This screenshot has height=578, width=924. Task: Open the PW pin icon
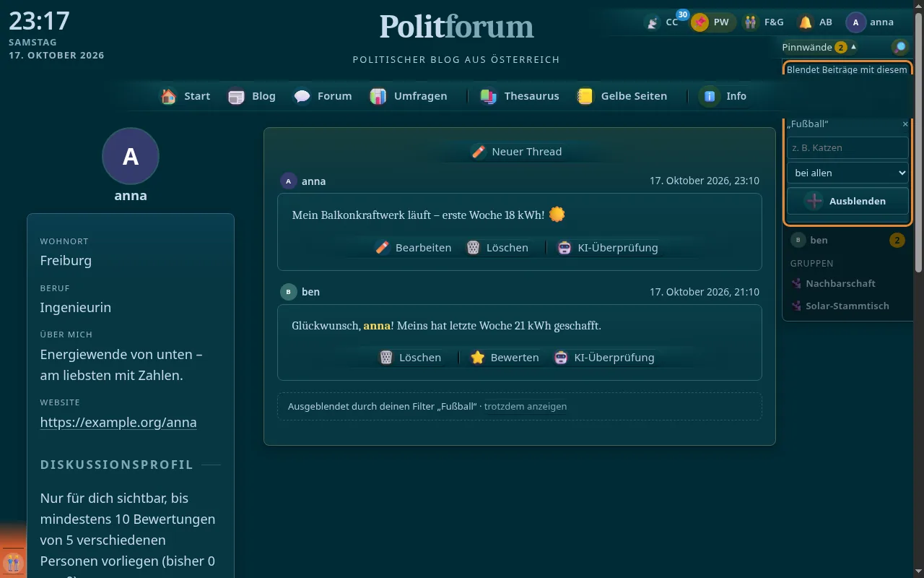699,22
